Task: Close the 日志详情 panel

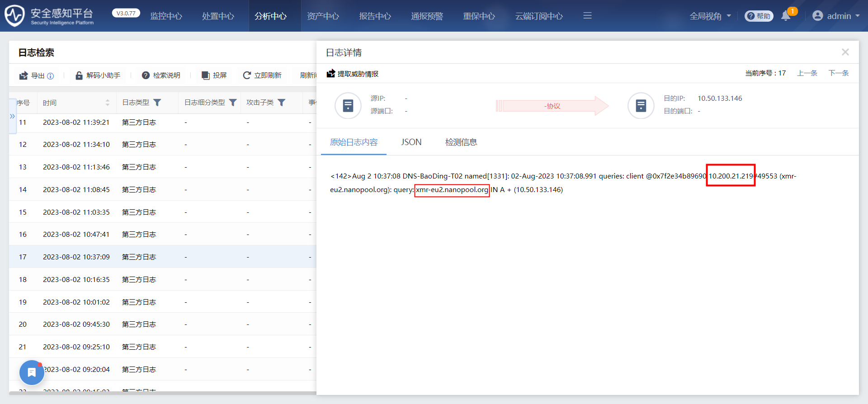Action: (845, 52)
